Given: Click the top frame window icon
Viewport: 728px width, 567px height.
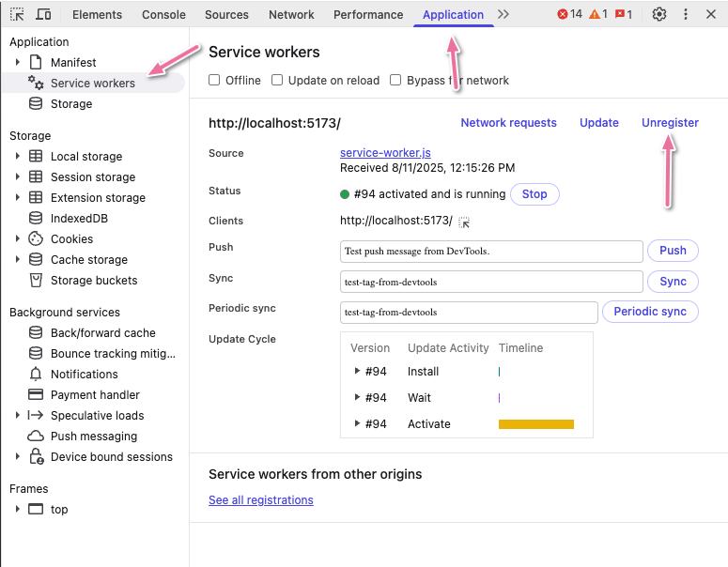Looking at the screenshot, I should [x=36, y=509].
